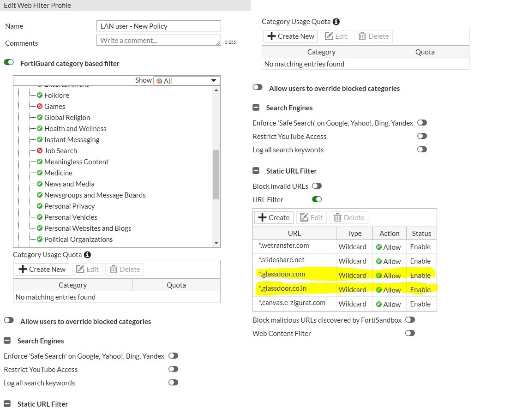Viewport: 510px width, 420px height.
Task: Click the Comments text field
Action: coord(159,41)
